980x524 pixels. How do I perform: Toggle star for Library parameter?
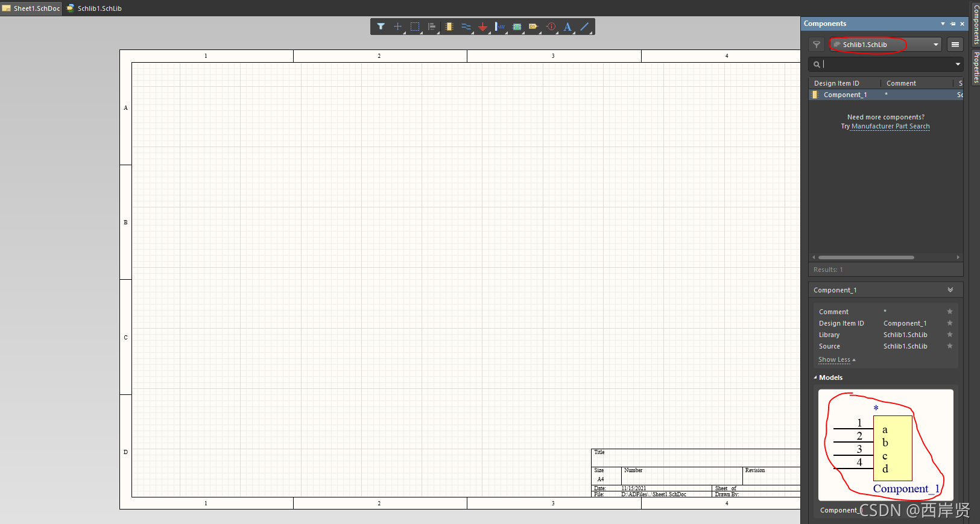click(x=950, y=335)
